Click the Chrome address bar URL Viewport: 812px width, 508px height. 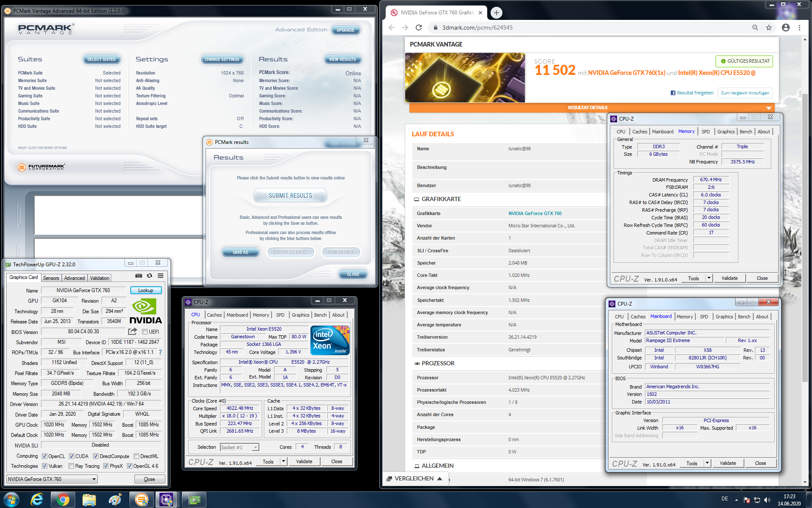point(477,28)
